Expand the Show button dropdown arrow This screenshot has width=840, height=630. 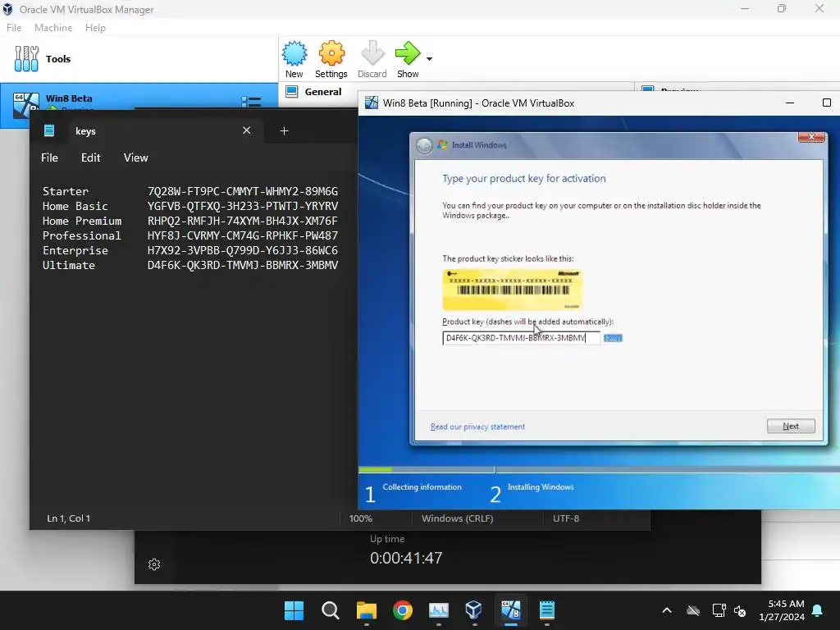point(429,59)
